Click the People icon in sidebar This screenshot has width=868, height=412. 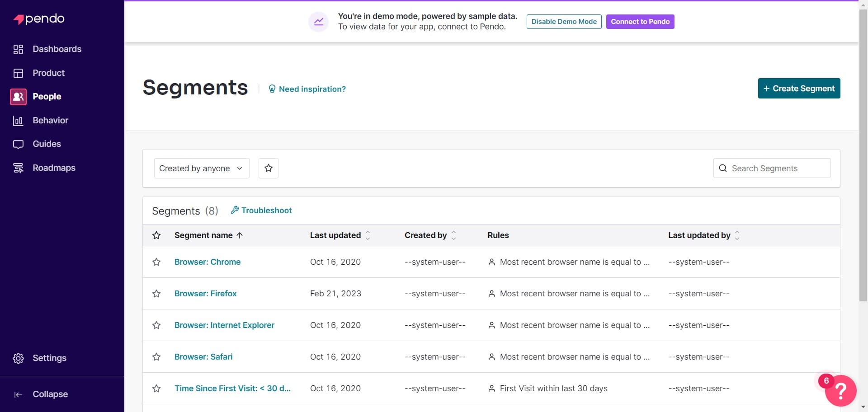point(18,97)
